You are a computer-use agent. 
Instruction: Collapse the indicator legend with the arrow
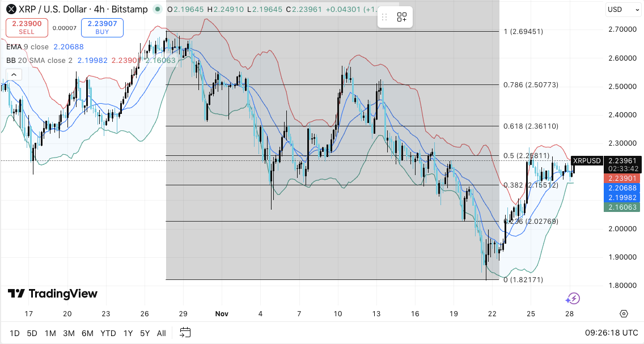point(13,74)
